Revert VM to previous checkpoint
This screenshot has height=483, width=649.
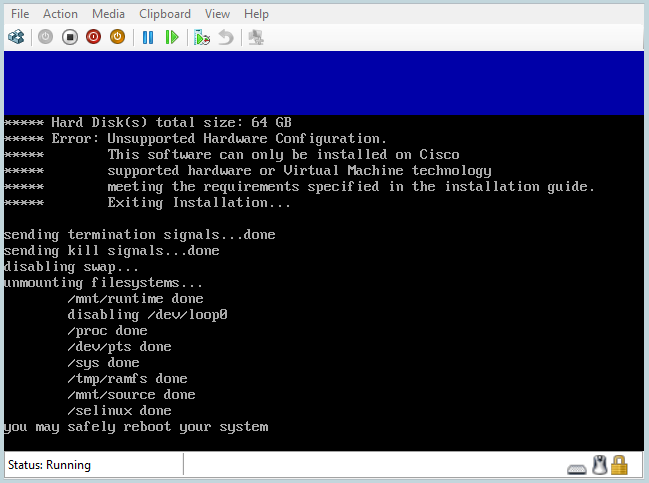pos(226,37)
